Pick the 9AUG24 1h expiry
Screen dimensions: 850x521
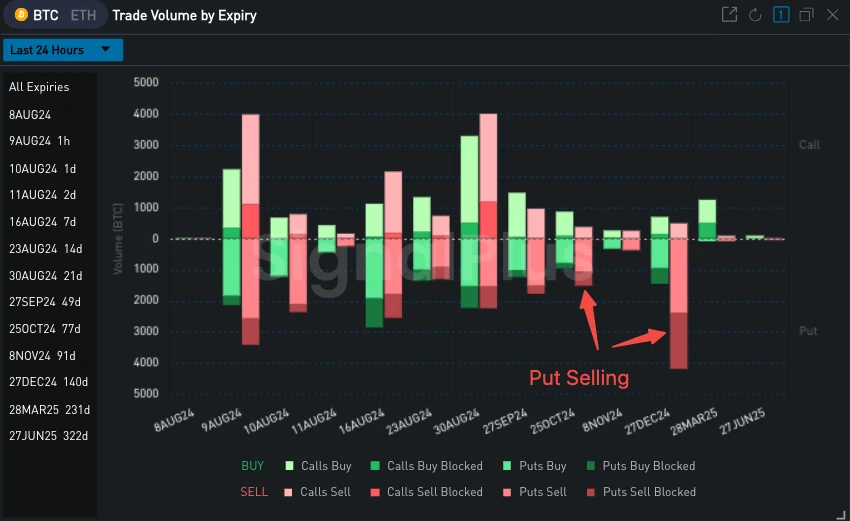click(39, 141)
